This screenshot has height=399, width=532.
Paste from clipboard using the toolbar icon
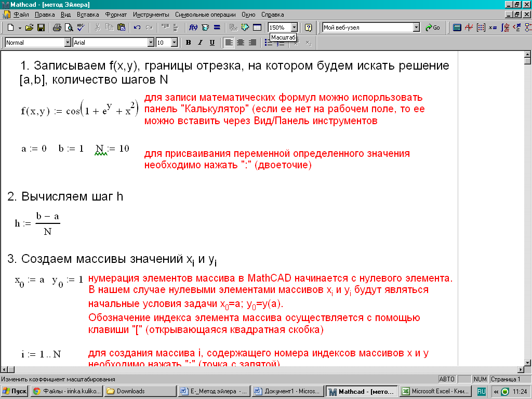pyautogui.click(x=121, y=28)
